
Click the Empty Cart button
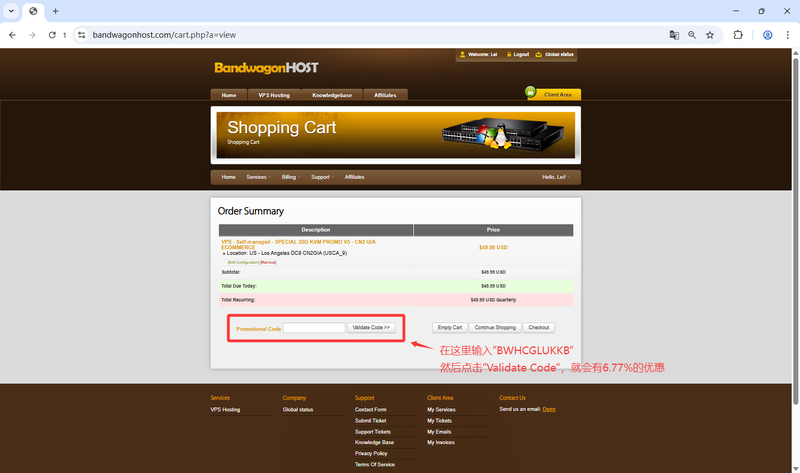tap(449, 327)
